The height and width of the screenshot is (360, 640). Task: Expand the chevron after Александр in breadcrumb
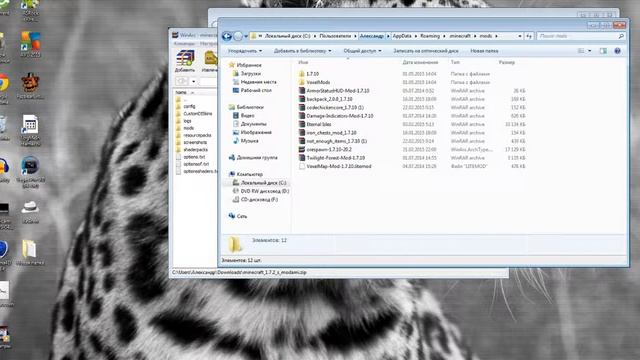[388, 36]
